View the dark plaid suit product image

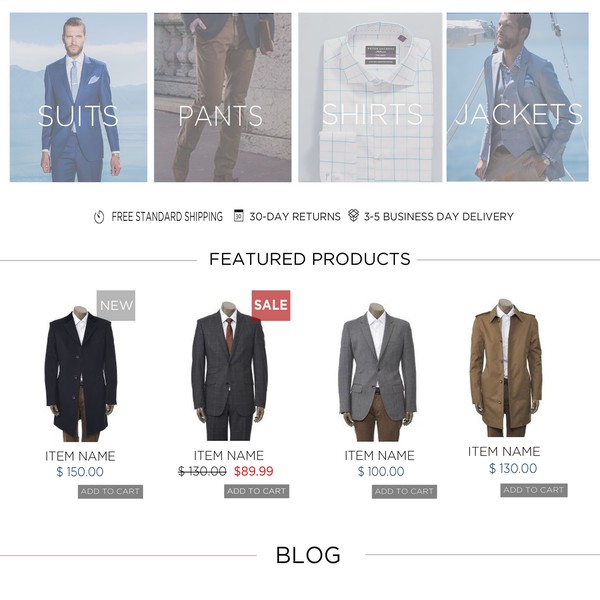coord(229,371)
